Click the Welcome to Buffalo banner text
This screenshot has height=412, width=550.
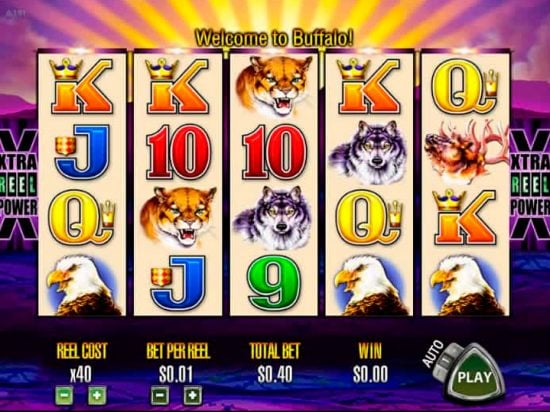tap(274, 38)
